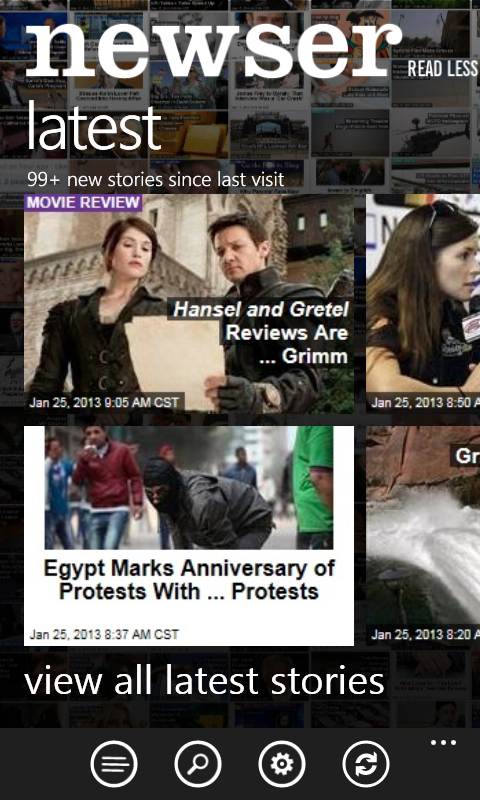Tap the READ LESS tagline

coord(443,69)
